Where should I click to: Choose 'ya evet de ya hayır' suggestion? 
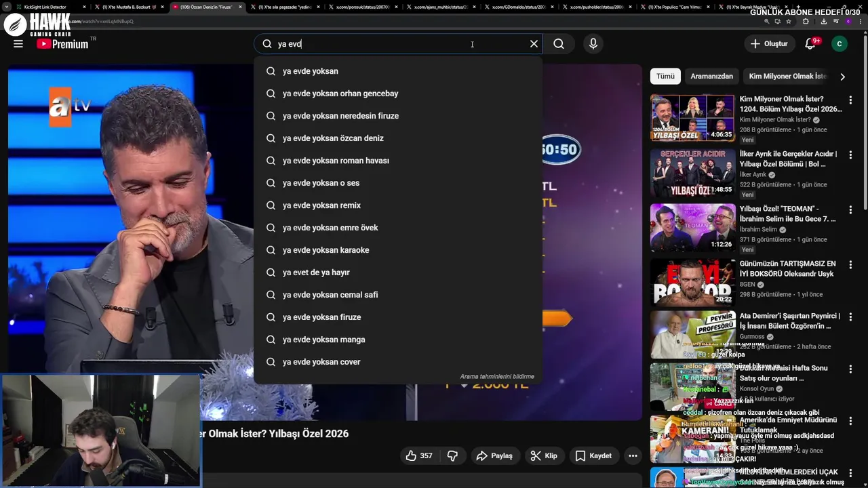pyautogui.click(x=398, y=272)
